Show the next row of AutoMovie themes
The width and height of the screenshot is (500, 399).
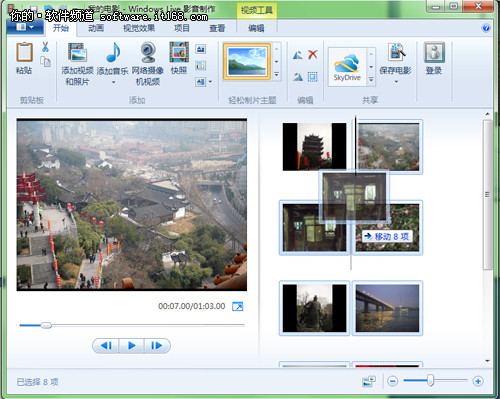coord(276,62)
